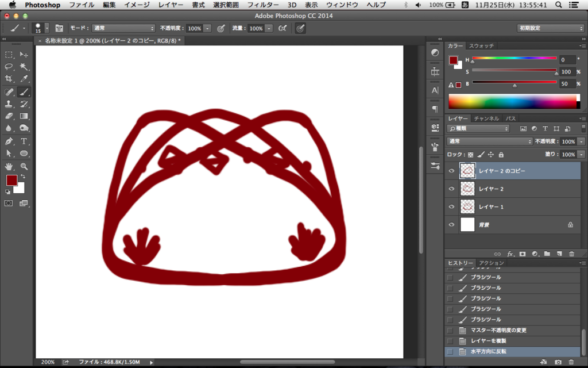Screen dimensions: 588x368
Task: Select the Gradient tool
Action: click(x=24, y=116)
